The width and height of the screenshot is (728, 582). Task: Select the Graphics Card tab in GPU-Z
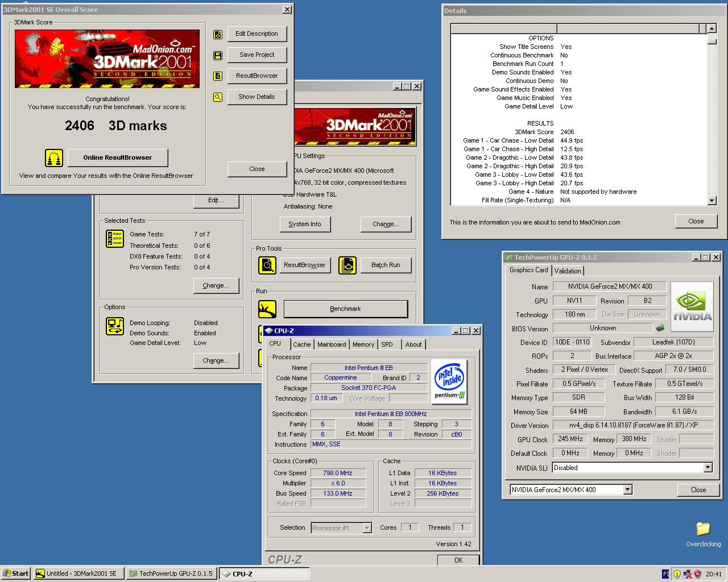(x=529, y=270)
